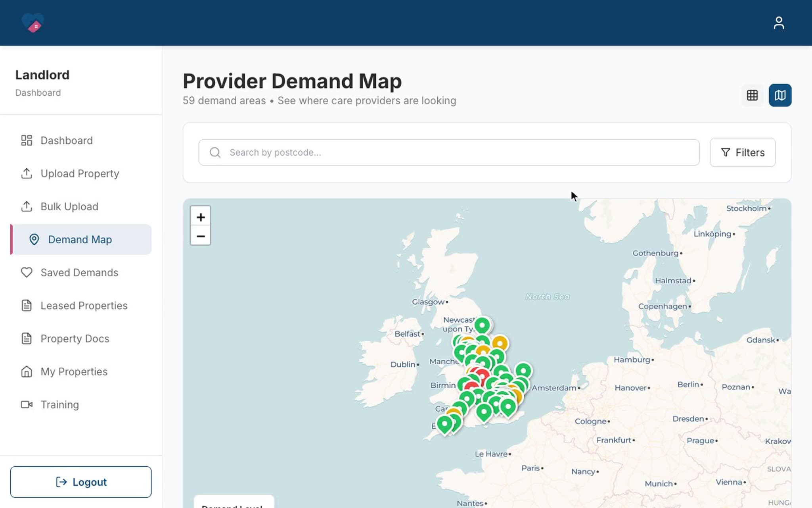
Task: Open Dashboard from the sidebar
Action: (x=81, y=140)
